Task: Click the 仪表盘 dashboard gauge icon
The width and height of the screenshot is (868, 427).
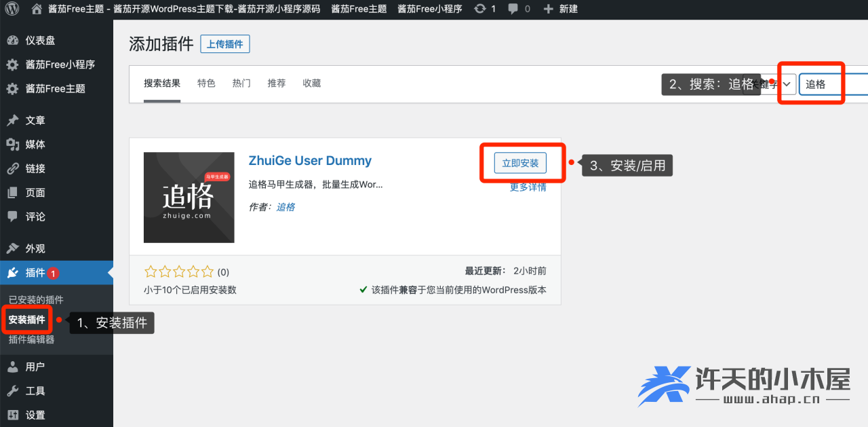Action: click(12, 41)
